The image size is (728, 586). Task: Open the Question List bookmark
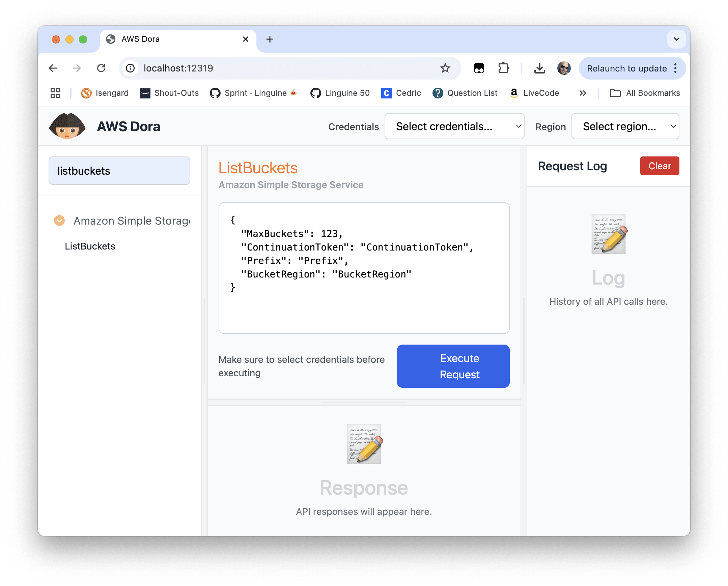[x=465, y=93]
